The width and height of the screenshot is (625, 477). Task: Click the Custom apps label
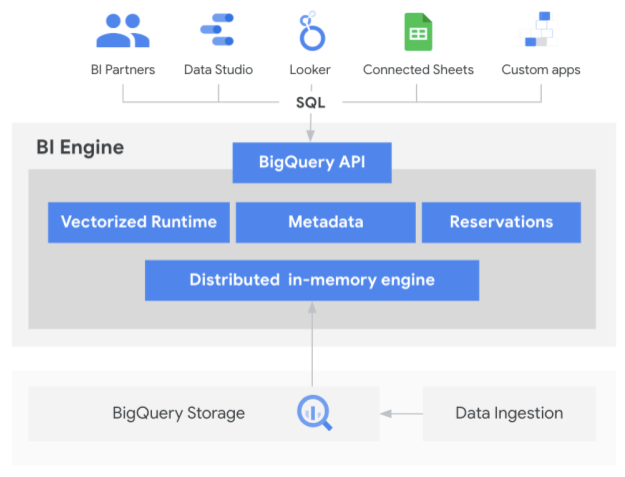tap(541, 70)
